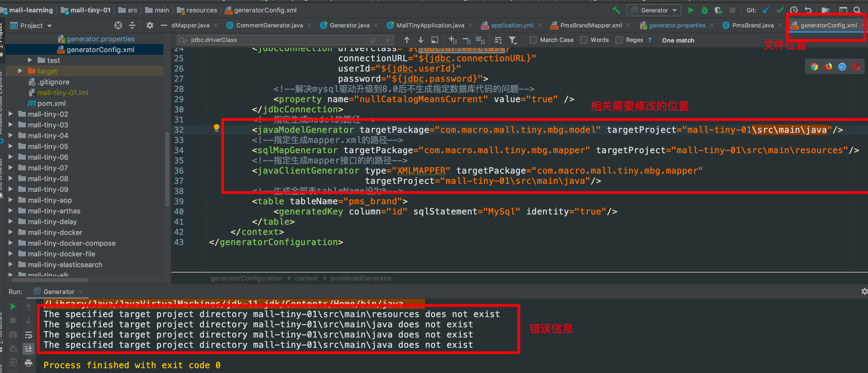The height and width of the screenshot is (373, 868).
Task: Click the resources breadcrumb in navigation bar
Action: click(202, 10)
